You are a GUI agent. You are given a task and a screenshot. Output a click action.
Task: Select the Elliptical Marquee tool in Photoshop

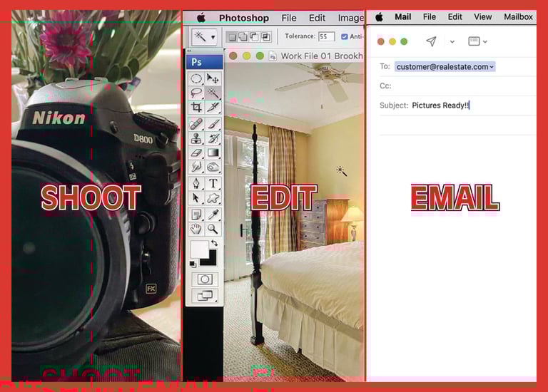[196, 79]
